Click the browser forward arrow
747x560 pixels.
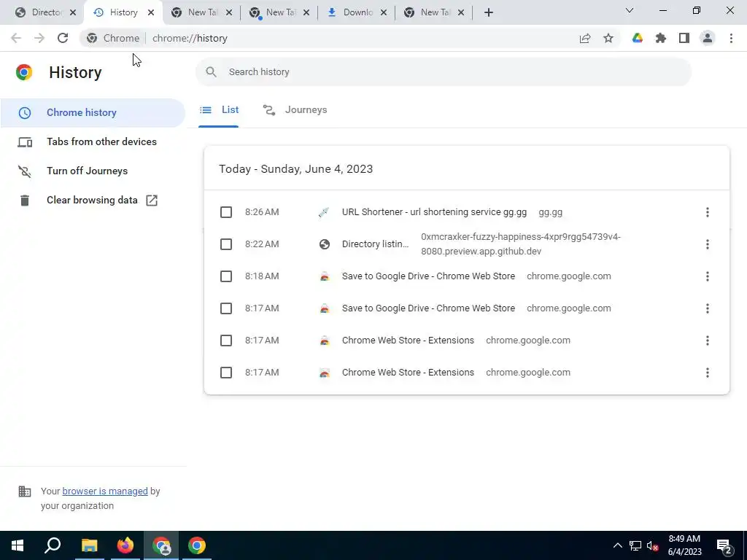(x=39, y=38)
